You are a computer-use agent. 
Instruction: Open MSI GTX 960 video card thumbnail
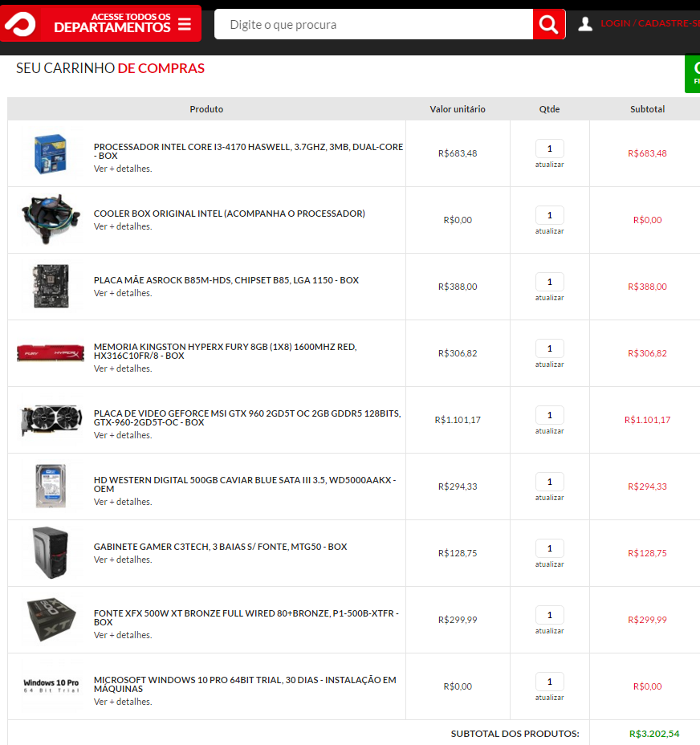51,420
